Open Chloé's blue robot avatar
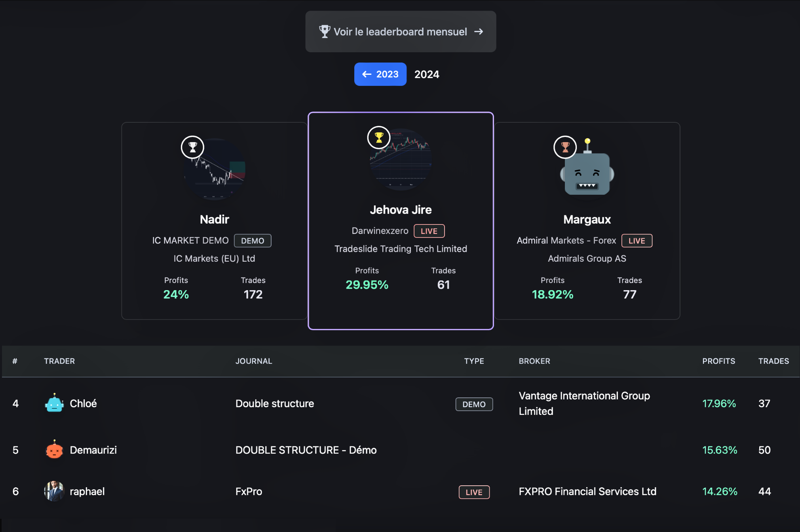The image size is (800, 532). pyautogui.click(x=54, y=403)
